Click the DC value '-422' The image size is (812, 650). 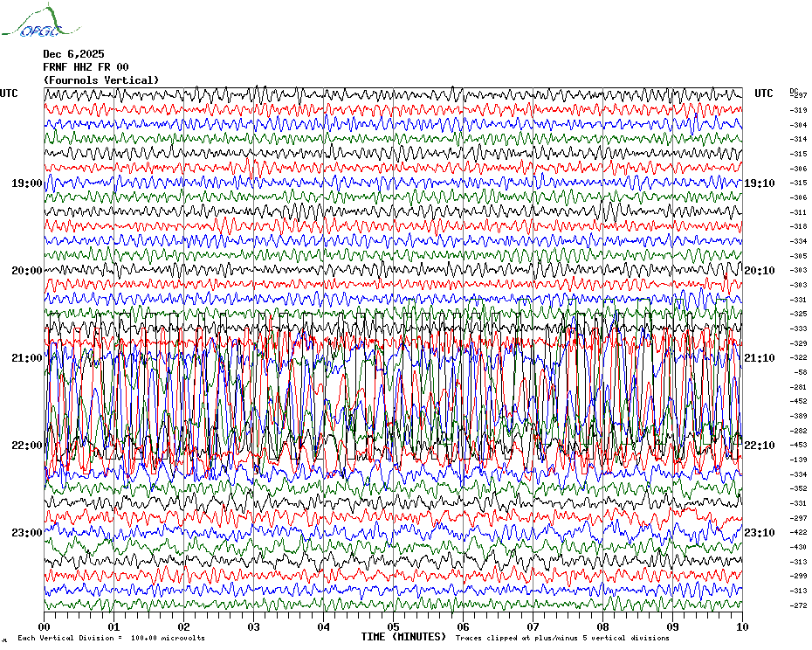(799, 532)
